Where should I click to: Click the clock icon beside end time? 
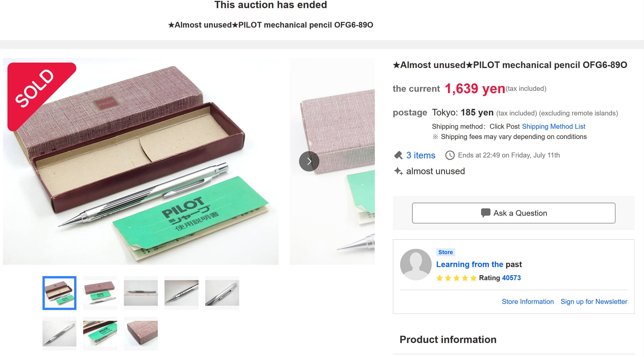click(x=450, y=155)
